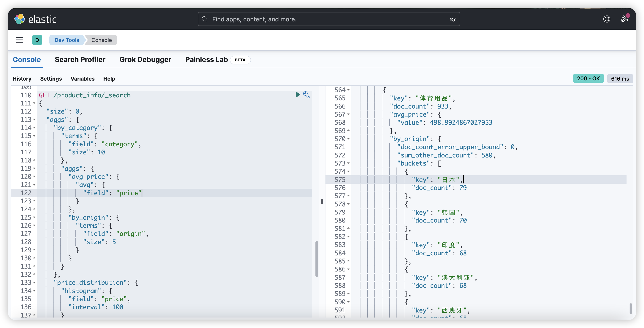This screenshot has width=644, height=328.
Task: Collapse the aggs block at line 113
Action: 34,119
